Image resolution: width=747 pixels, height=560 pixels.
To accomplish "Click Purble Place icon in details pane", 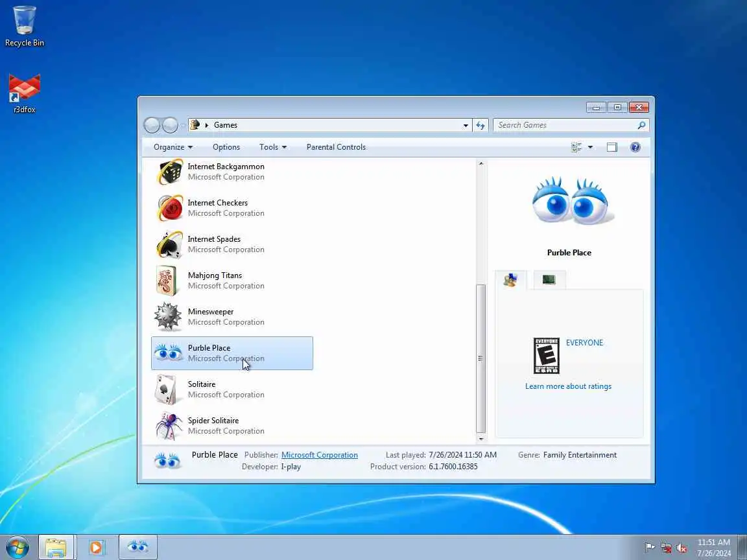I will click(x=167, y=460).
